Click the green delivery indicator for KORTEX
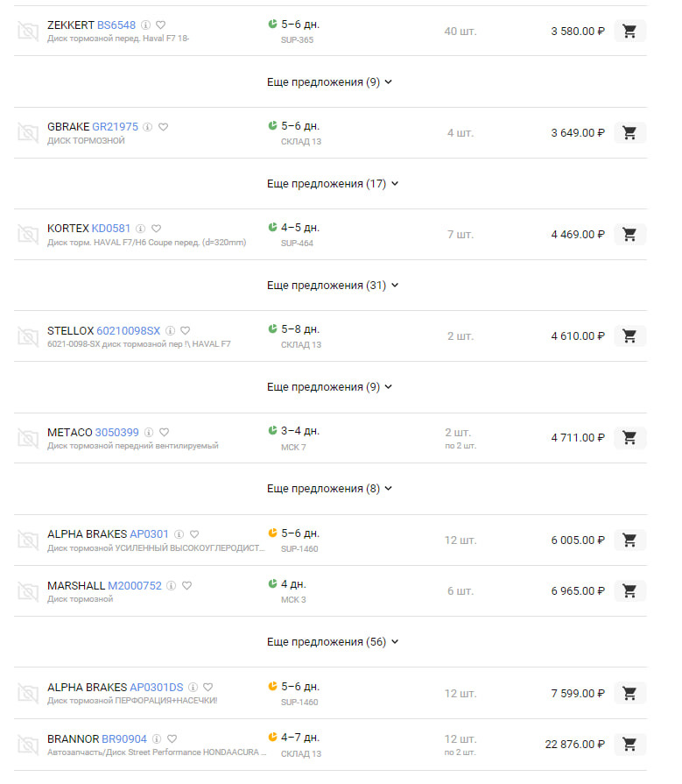The image size is (682, 784). click(x=272, y=228)
